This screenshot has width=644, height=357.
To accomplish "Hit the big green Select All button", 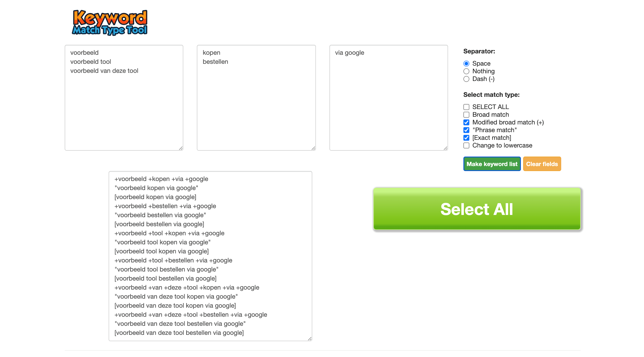I will [x=477, y=209].
